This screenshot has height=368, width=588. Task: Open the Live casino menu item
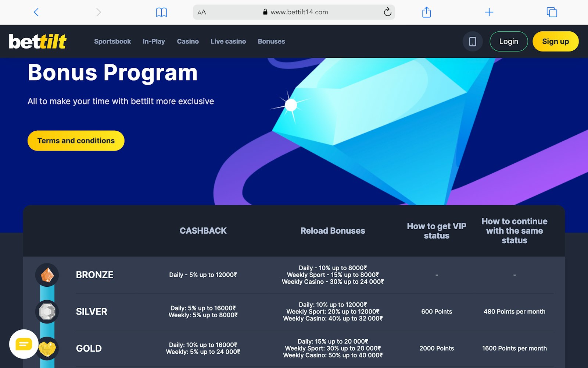[228, 41]
